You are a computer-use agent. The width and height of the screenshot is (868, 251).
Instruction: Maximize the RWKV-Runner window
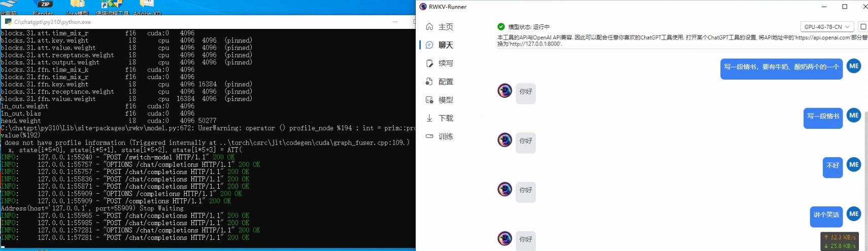coord(845,7)
